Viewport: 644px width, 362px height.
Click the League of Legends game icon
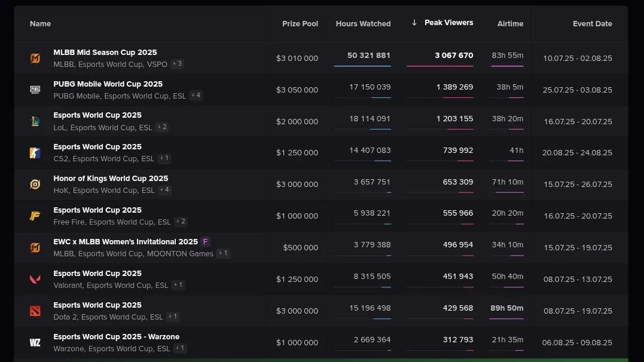pos(35,122)
